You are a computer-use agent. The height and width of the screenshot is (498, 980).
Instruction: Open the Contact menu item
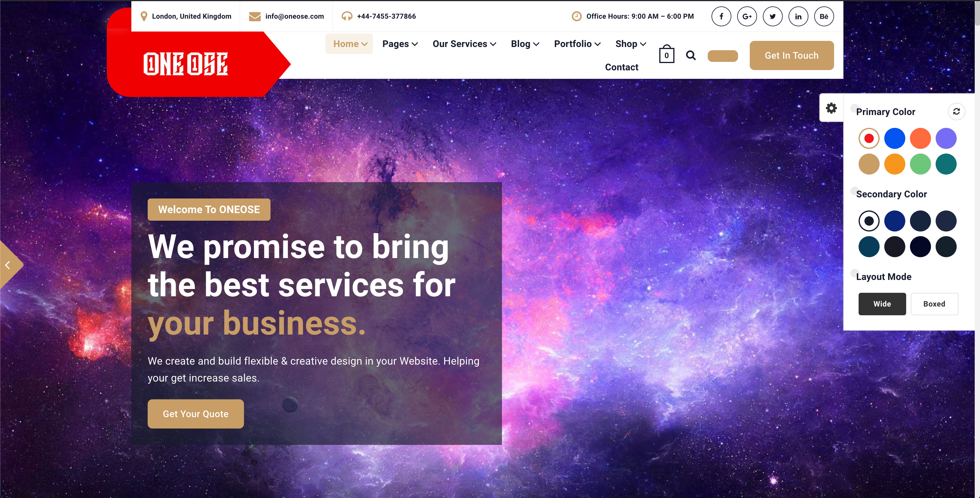tap(622, 67)
